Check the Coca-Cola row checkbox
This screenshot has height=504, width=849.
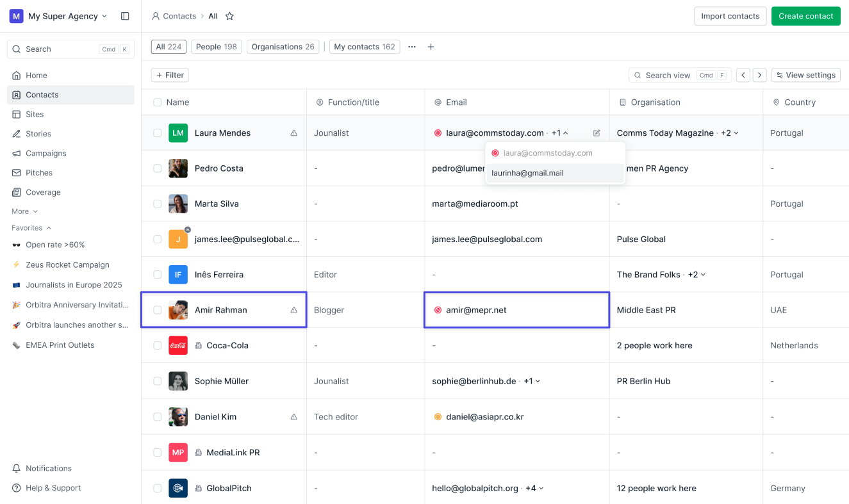(x=158, y=345)
